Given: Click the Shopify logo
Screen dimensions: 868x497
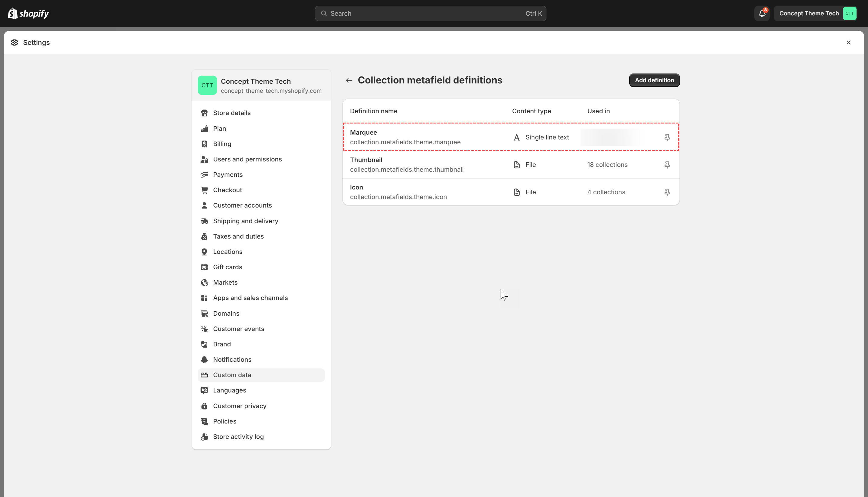Looking at the screenshot, I should click(28, 13).
